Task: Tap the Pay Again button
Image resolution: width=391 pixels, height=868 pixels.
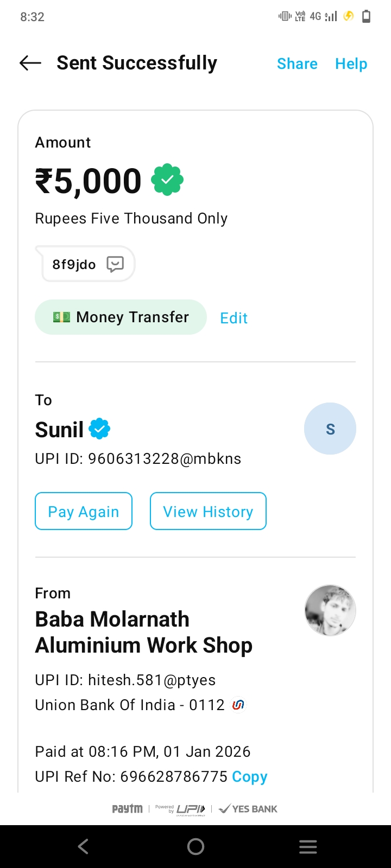Action: click(x=84, y=511)
